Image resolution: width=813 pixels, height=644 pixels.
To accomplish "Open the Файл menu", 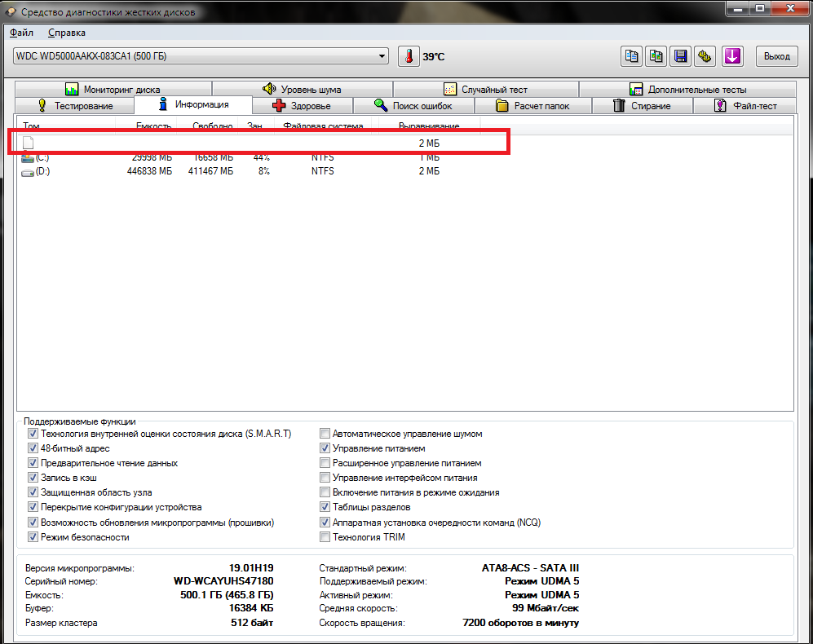I will click(22, 33).
